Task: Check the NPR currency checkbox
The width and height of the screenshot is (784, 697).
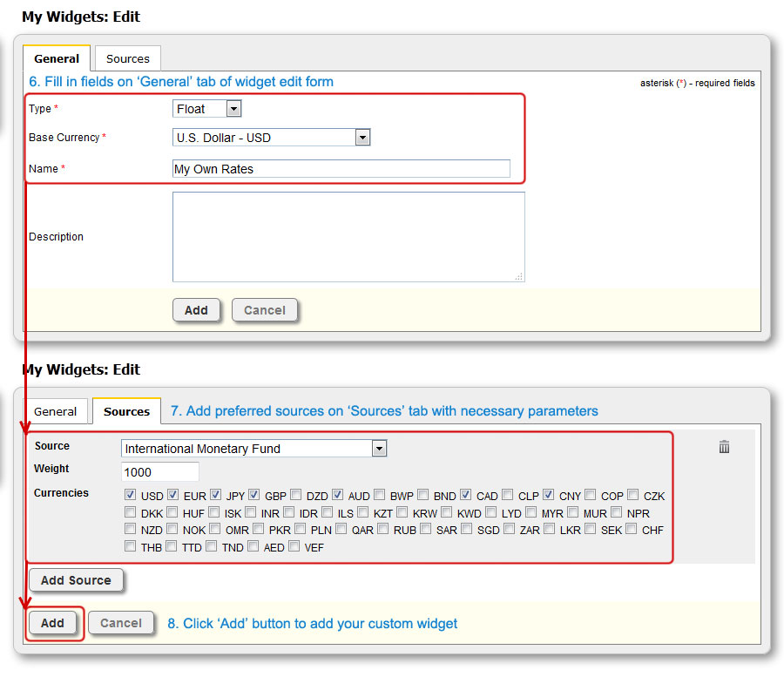Action: (x=617, y=512)
